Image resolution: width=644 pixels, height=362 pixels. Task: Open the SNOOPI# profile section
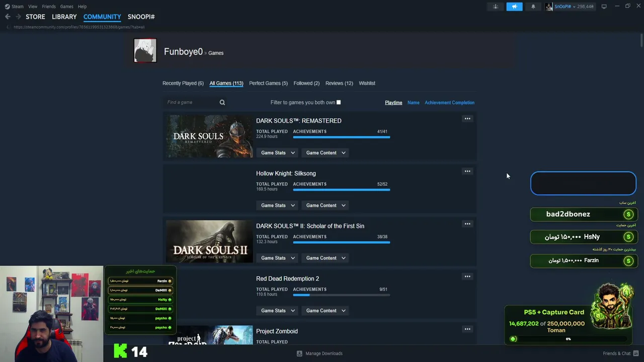point(141,17)
